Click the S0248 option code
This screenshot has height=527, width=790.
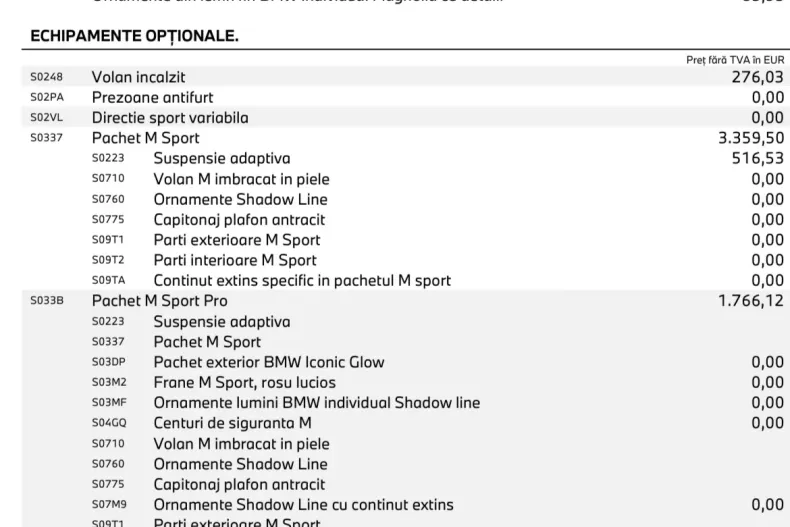tap(47, 77)
